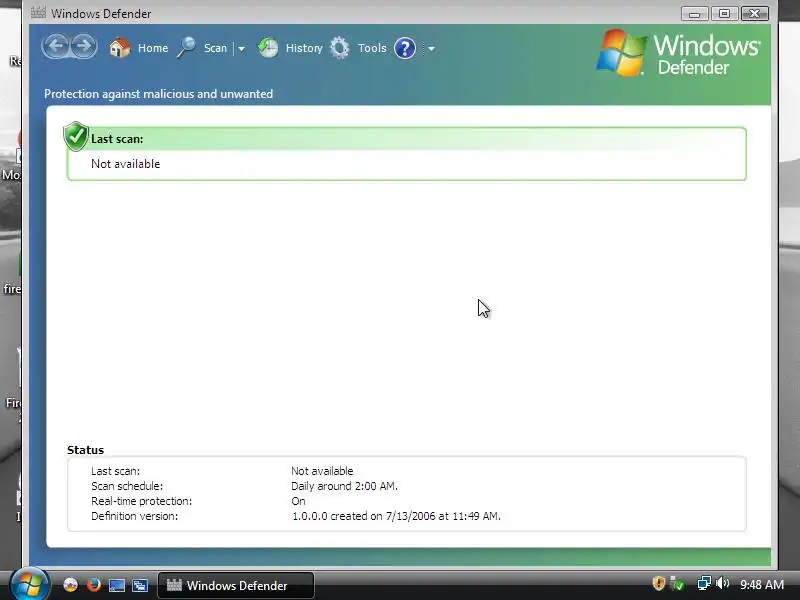Click the blue Help question mark
800x600 pixels.
(405, 48)
